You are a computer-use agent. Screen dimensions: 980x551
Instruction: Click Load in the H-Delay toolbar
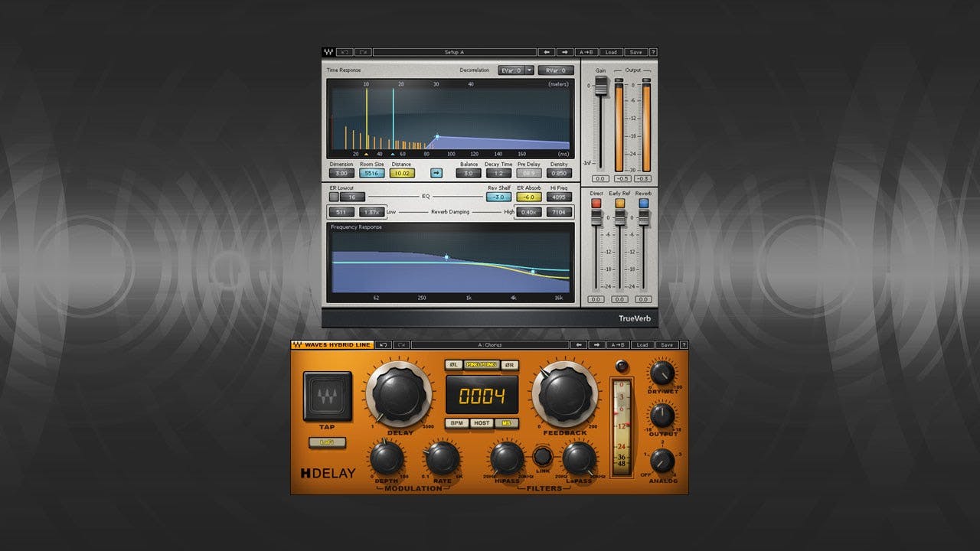(642, 344)
